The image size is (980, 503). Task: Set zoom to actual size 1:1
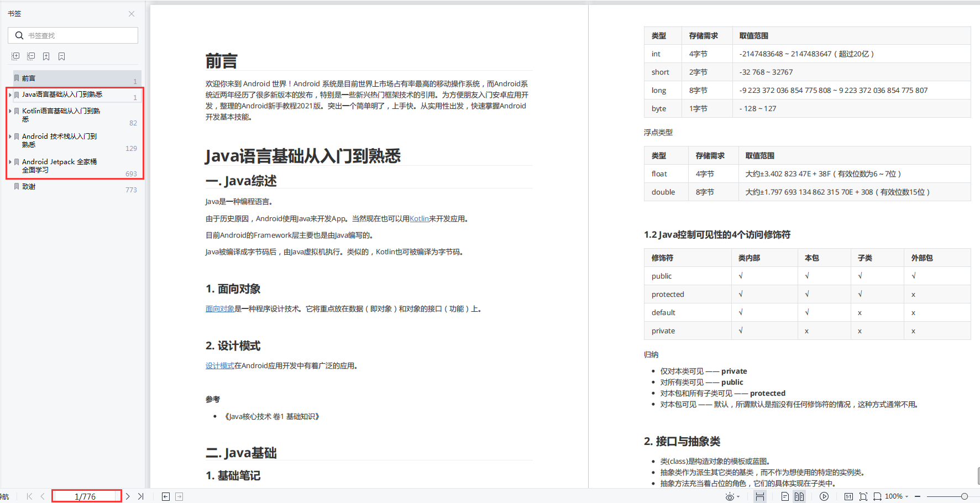pyautogui.click(x=850, y=496)
